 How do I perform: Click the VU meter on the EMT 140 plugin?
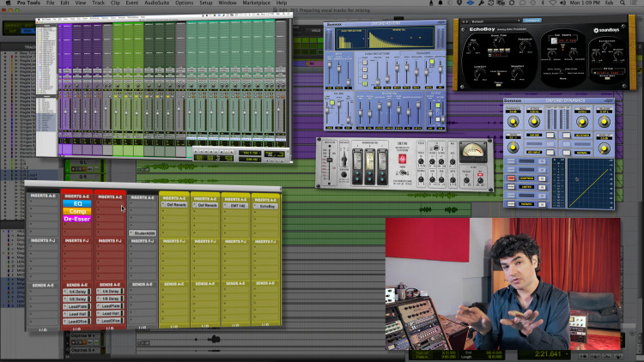tap(472, 152)
